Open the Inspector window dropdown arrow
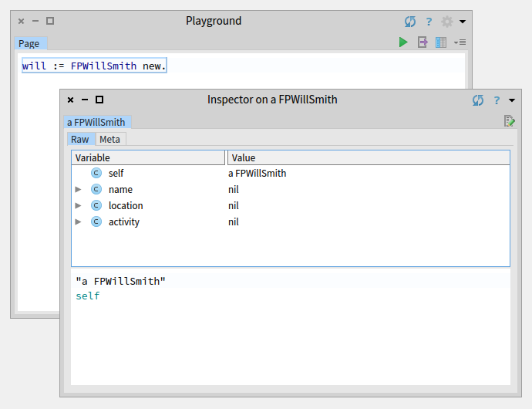The image size is (532, 409). click(512, 100)
